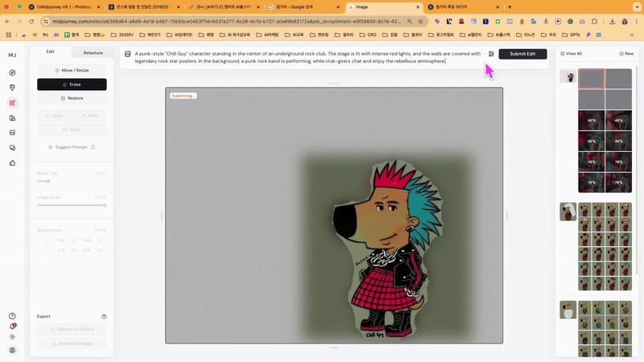Click the Undo button
Image resolution: width=644 pixels, height=362 pixels.
click(x=54, y=116)
